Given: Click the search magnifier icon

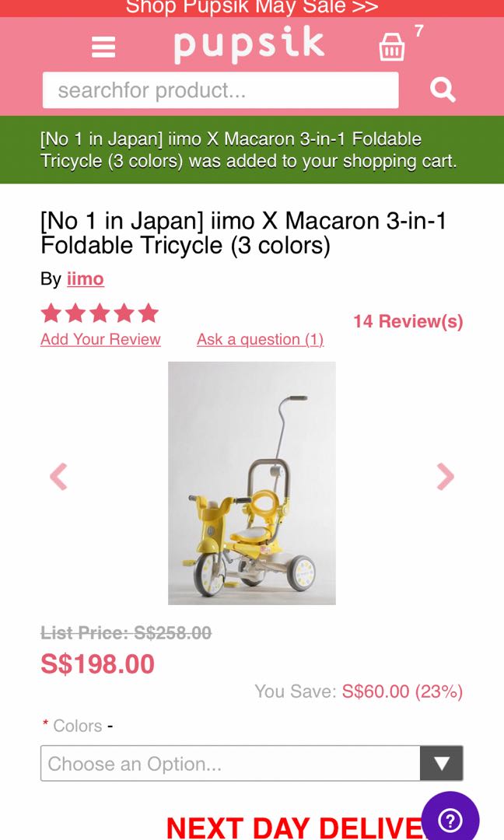Looking at the screenshot, I should click(442, 89).
